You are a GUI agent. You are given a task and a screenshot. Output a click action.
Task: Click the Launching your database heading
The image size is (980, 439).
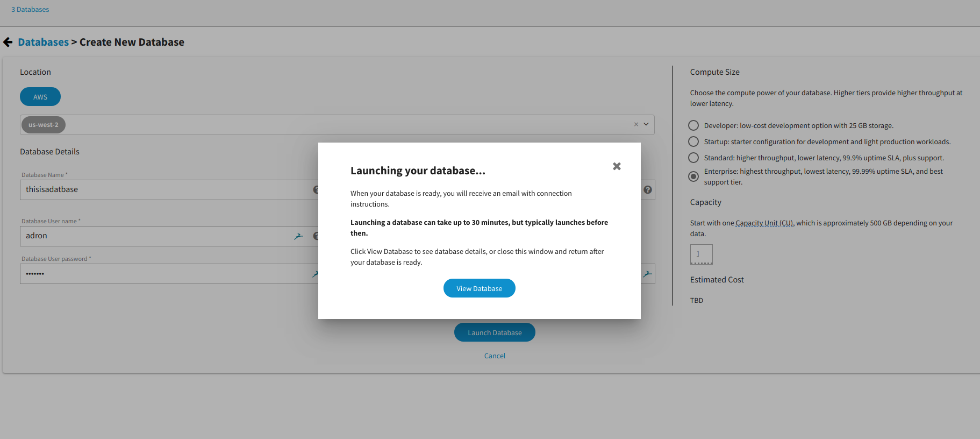[x=418, y=171]
